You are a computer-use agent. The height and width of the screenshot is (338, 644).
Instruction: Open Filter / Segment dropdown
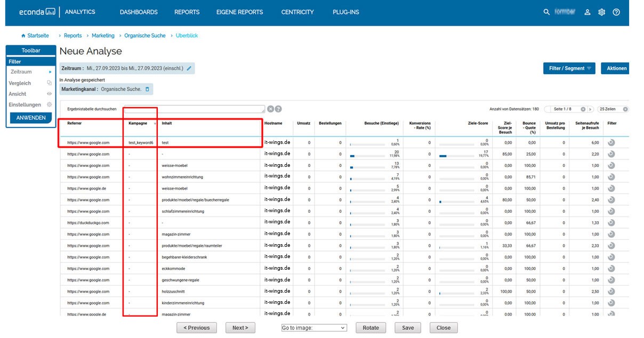click(569, 68)
